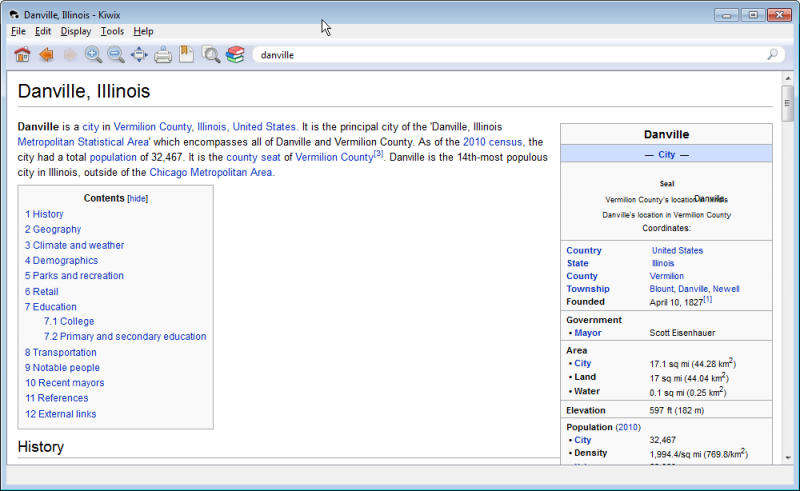Viewport: 800px width, 491px height.
Task: Open infobox 'State' label link
Action: click(x=578, y=263)
